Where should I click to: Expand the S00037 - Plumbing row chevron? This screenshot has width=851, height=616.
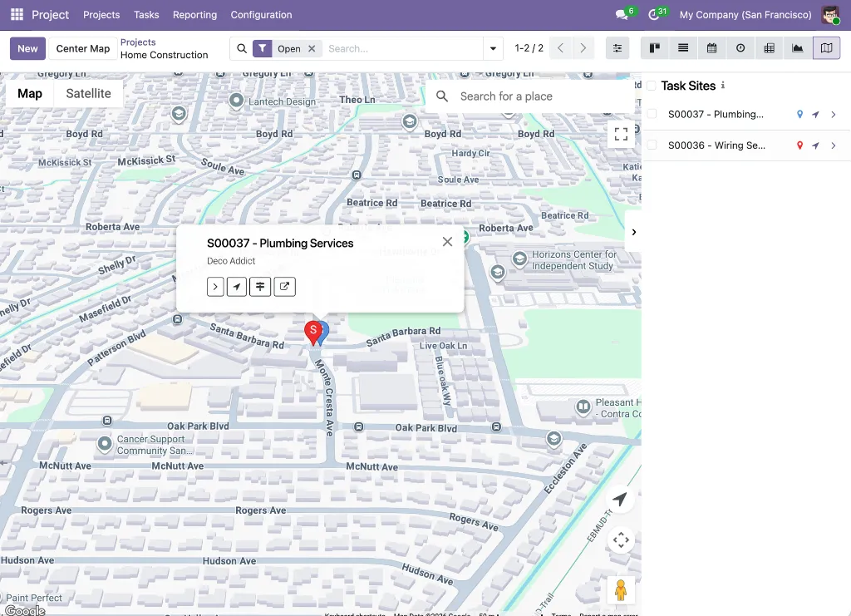click(x=833, y=115)
